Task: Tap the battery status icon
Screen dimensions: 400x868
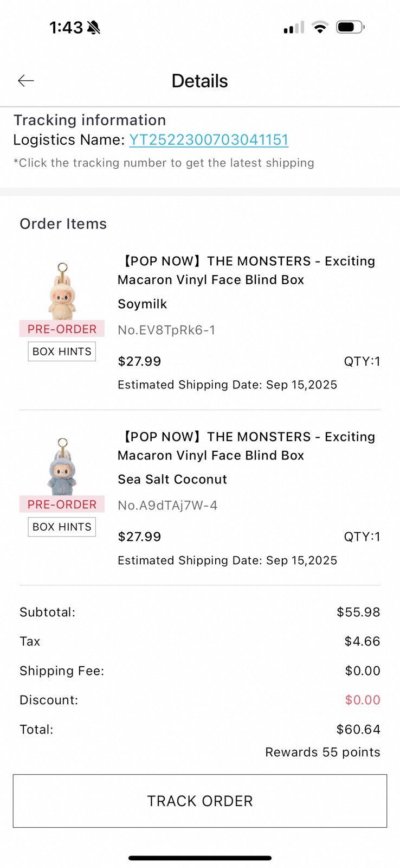Action: coord(350,27)
